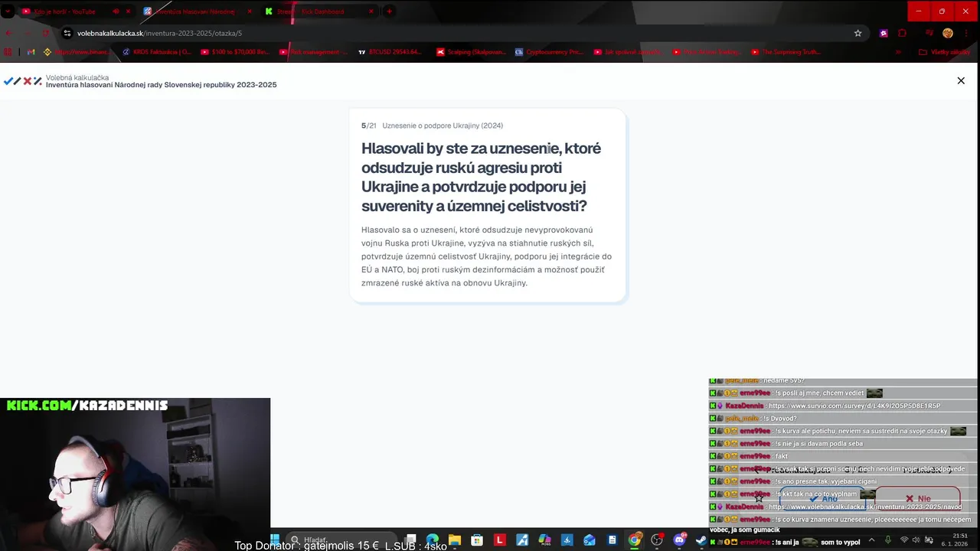Close the Kick Dashboard tab
This screenshot has height=551, width=980.
(x=371, y=11)
